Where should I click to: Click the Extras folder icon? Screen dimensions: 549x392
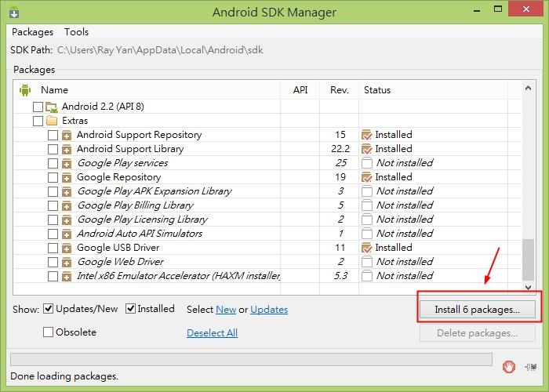(52, 121)
